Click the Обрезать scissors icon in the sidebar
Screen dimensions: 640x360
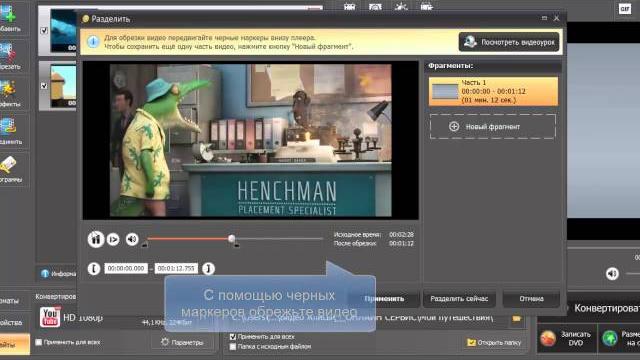click(8, 52)
